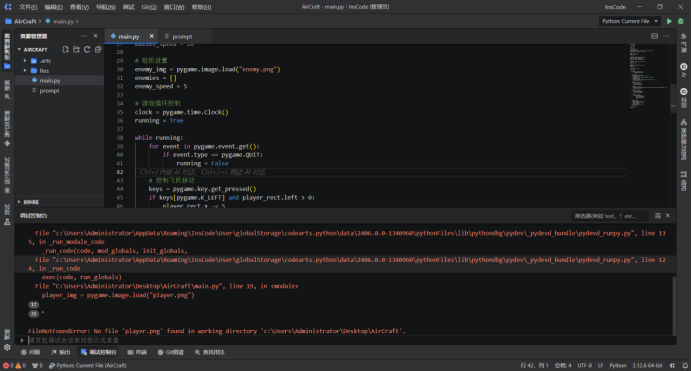Select prompt file in the file tree
Image resolution: width=692 pixels, height=371 pixels.
pos(60,90)
